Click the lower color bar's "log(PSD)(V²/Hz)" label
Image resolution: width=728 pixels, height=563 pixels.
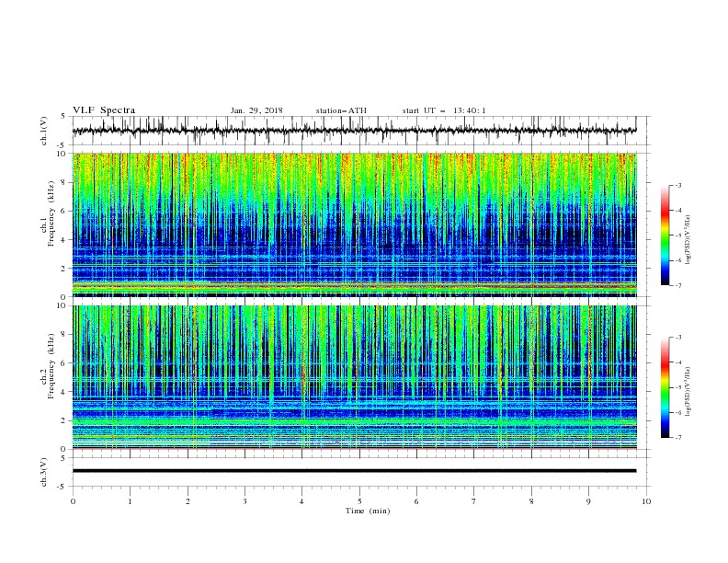[688, 392]
